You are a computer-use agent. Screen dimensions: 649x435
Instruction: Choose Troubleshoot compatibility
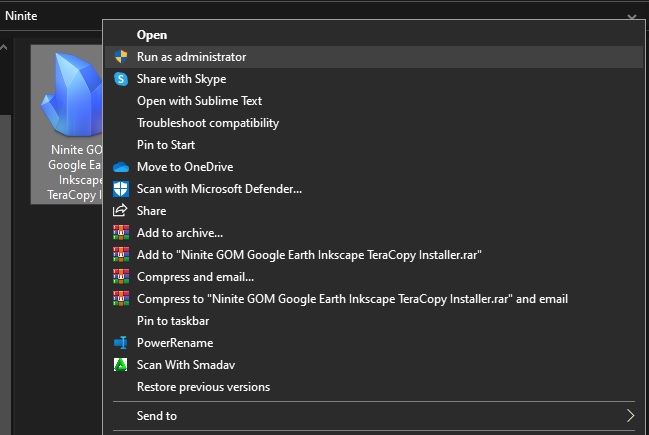(207, 123)
